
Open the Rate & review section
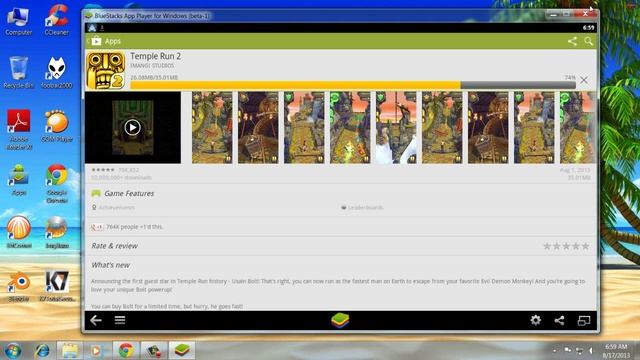pyautogui.click(x=114, y=246)
